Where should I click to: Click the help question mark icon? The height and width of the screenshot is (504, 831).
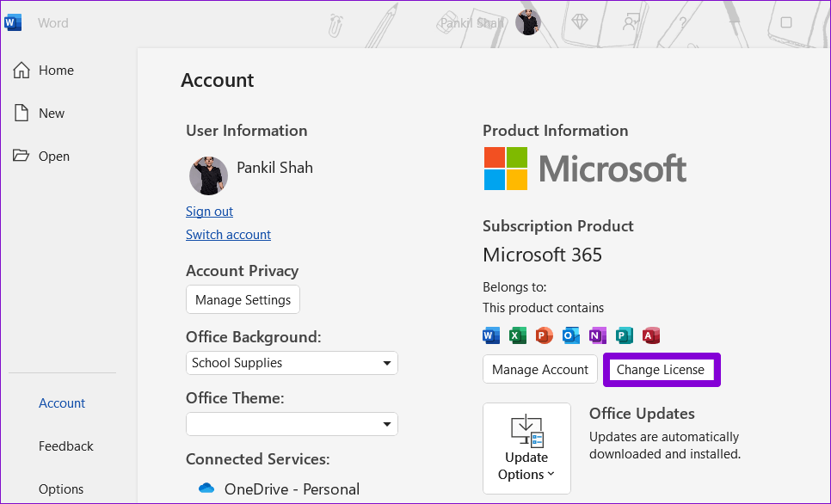[x=683, y=22]
